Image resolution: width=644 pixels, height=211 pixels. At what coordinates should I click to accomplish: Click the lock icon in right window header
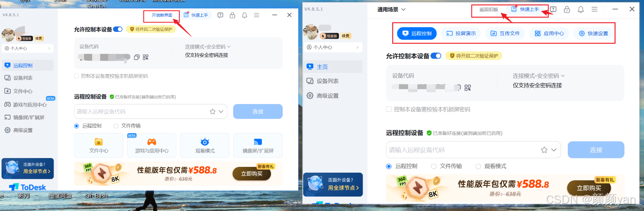pyautogui.click(x=567, y=9)
